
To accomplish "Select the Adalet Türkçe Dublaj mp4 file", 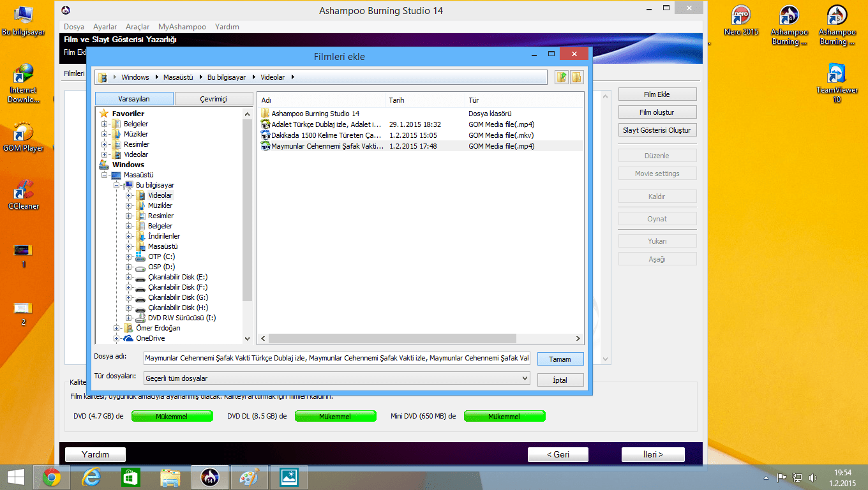I will [x=321, y=124].
